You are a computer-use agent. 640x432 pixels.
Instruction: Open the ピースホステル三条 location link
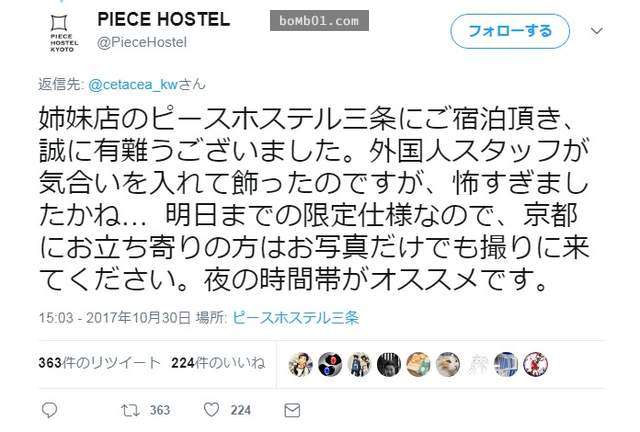(296, 318)
